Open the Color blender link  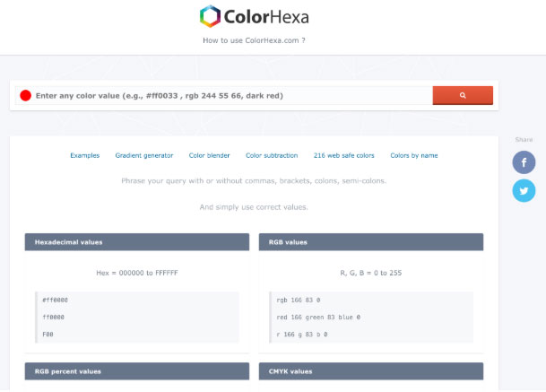coord(209,155)
